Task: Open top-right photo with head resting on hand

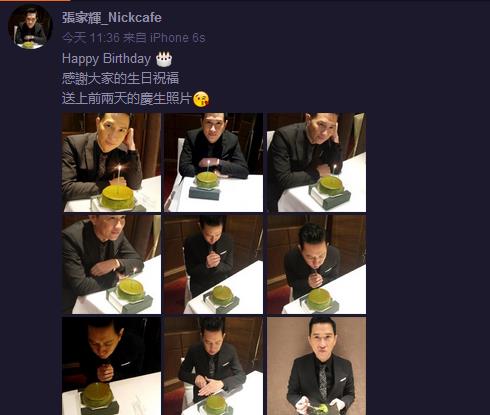Action: pos(316,162)
